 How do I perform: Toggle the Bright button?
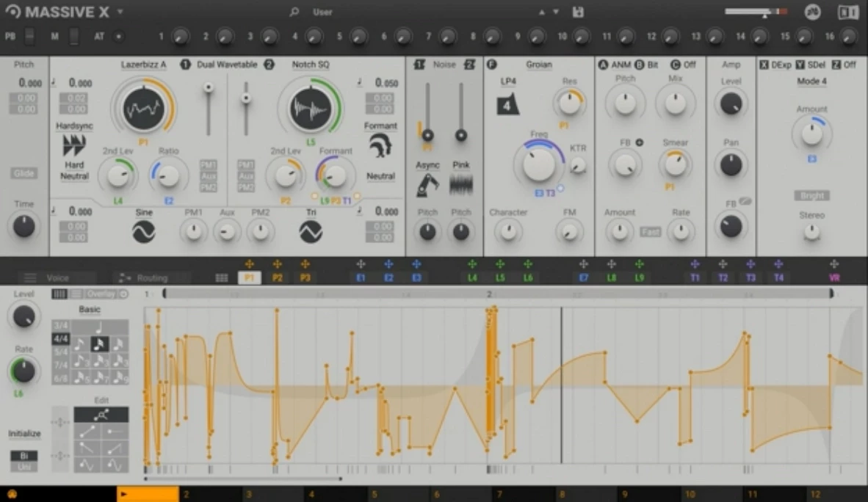[811, 195]
